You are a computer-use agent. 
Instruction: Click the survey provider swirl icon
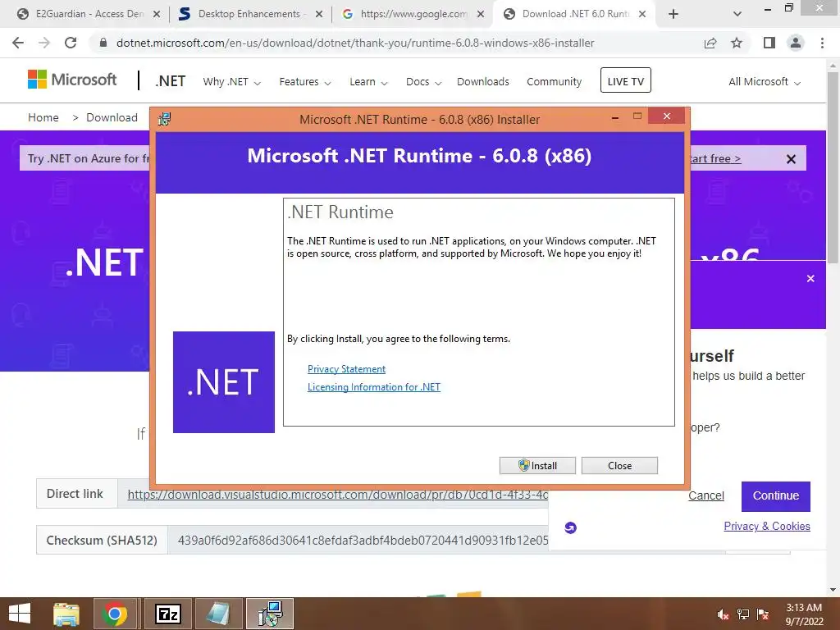[571, 527]
